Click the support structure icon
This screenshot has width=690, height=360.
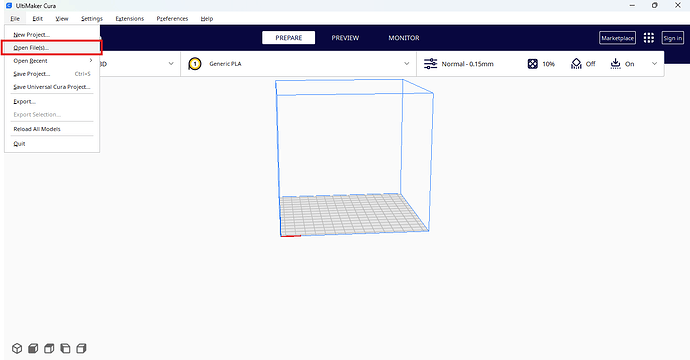[x=576, y=64]
